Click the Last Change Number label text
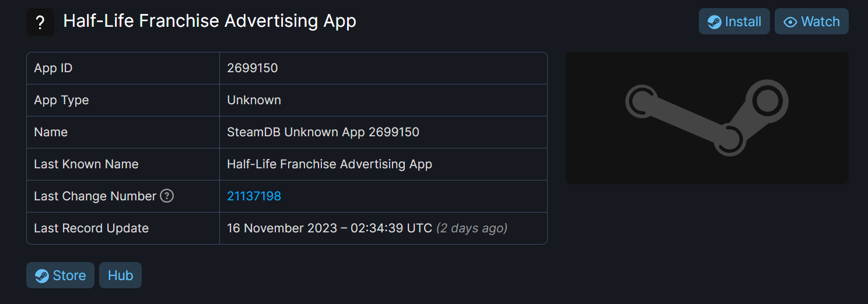868x304 pixels. [95, 196]
